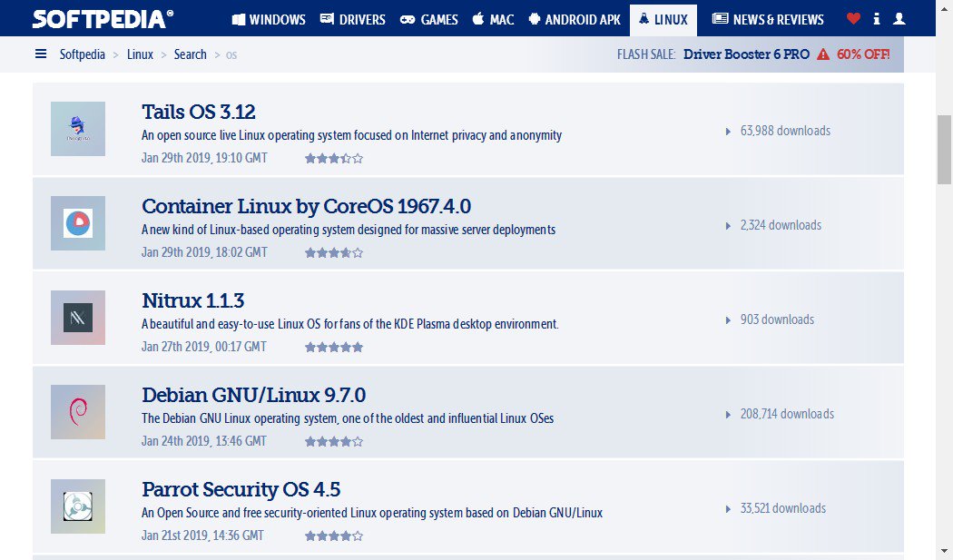
Task: Open Container Linux by CoreOS 1967.4.0
Action: pos(307,206)
